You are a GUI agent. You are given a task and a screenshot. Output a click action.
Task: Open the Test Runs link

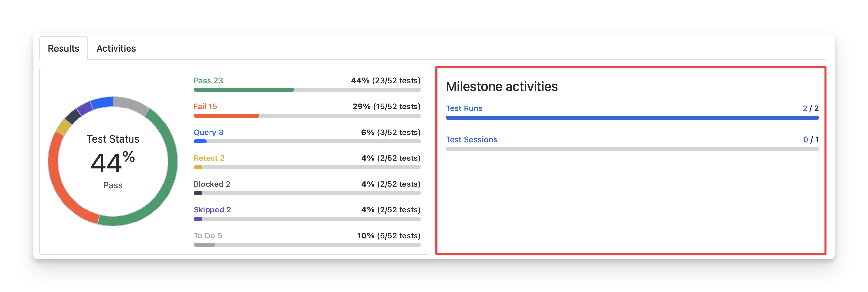click(464, 108)
